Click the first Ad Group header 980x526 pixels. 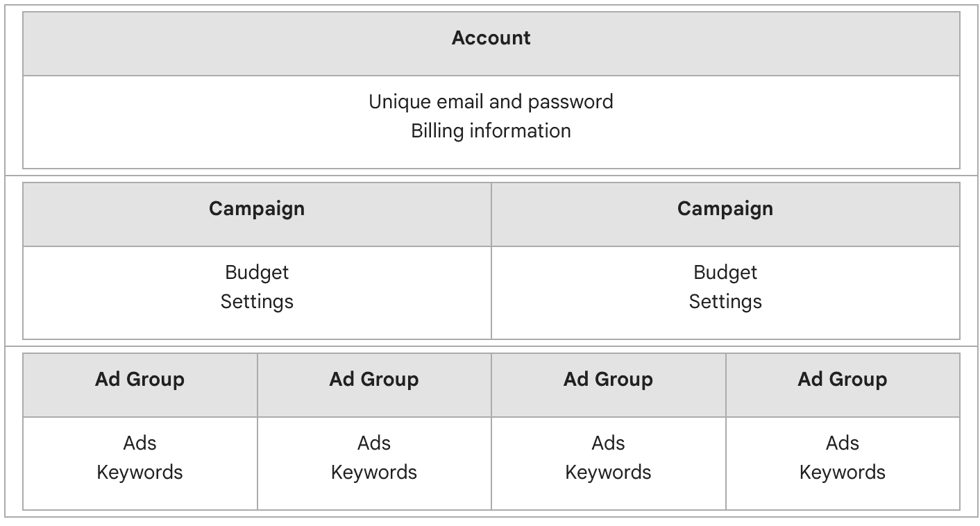(x=140, y=380)
